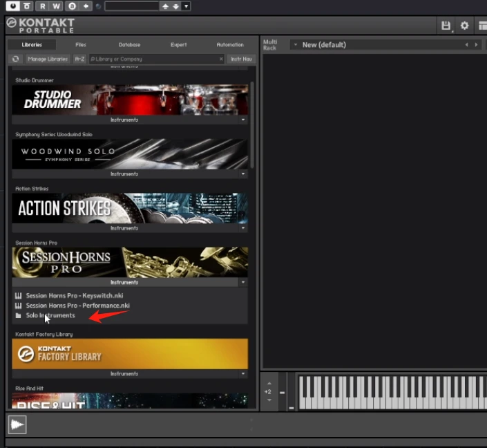Click the library list vertical scrollbar

pos(252,125)
